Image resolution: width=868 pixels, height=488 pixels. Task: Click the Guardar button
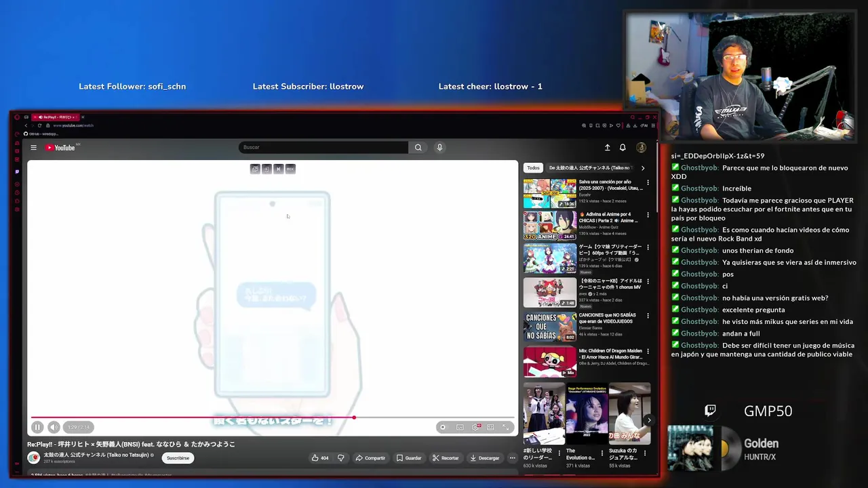(409, 458)
